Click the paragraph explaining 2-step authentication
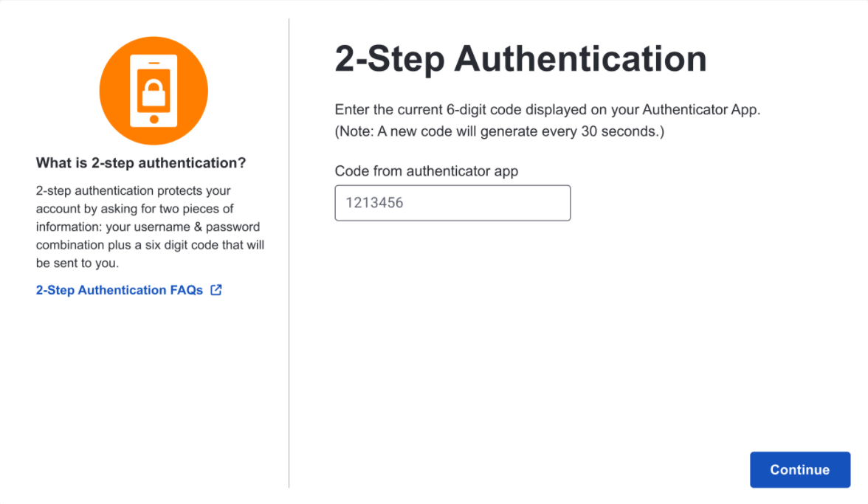The height and width of the screenshot is (504, 868). 150,227
